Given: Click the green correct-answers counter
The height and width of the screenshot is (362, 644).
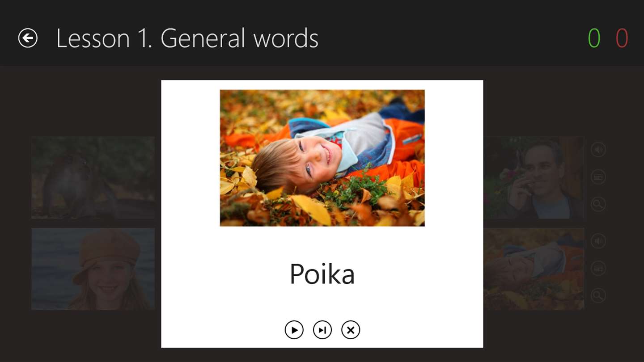Looking at the screenshot, I should (594, 38).
